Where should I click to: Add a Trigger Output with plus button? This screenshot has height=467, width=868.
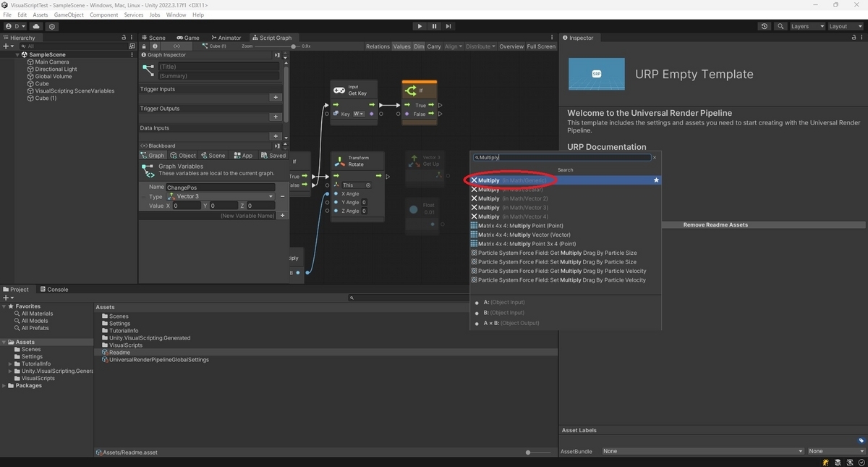point(275,117)
